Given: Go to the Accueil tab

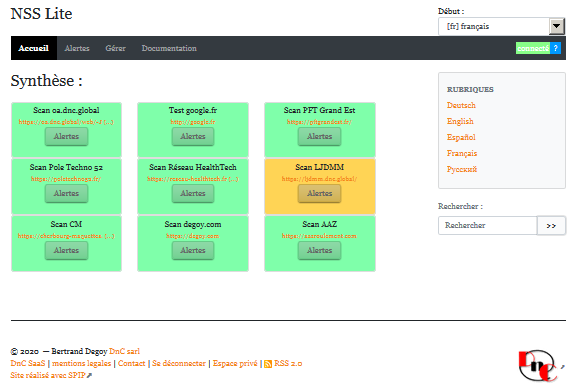Looking at the screenshot, I should tap(34, 48).
